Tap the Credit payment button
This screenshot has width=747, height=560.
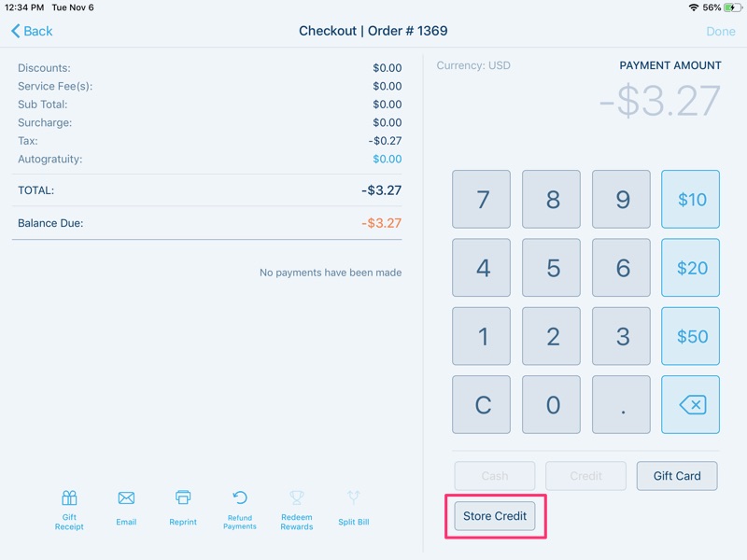tap(585, 476)
